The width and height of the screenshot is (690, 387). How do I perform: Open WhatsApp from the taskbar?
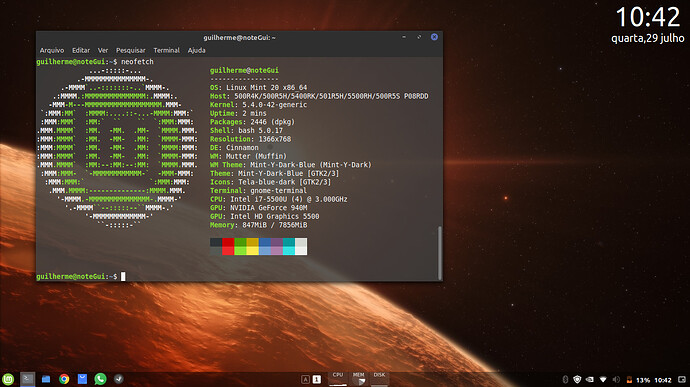tap(100, 379)
